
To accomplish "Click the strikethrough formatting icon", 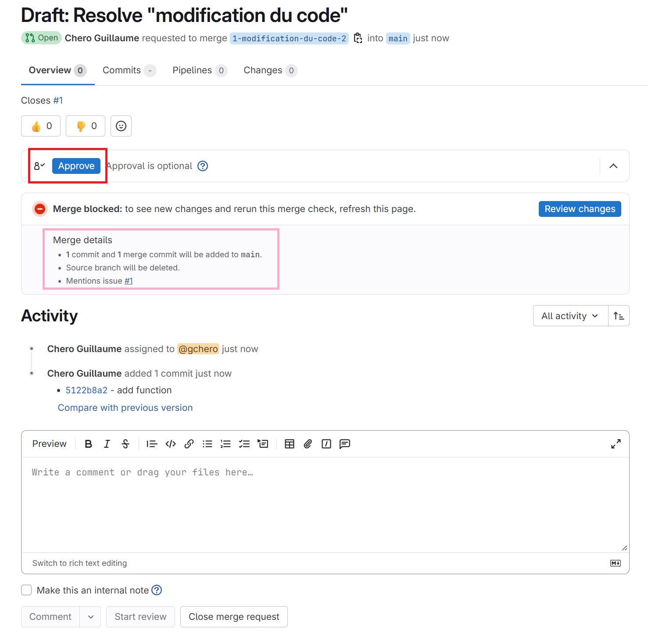I will point(125,444).
